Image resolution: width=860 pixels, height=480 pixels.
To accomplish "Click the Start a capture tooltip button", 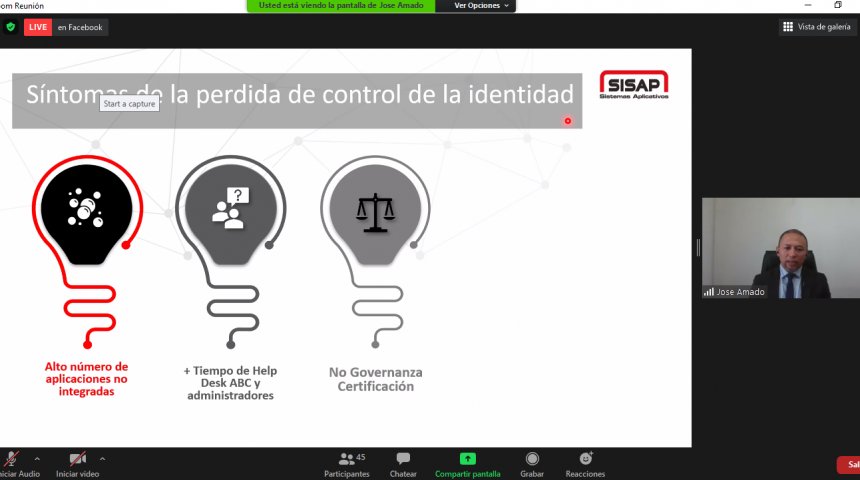I will tap(129, 104).
